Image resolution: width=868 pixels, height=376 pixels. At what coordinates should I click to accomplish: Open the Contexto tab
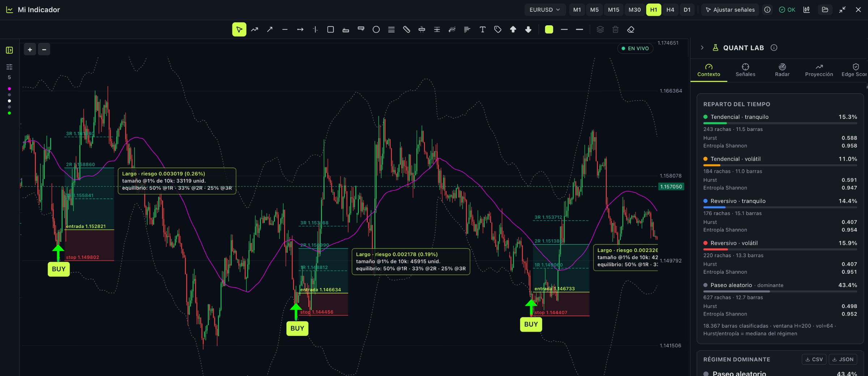click(x=709, y=70)
